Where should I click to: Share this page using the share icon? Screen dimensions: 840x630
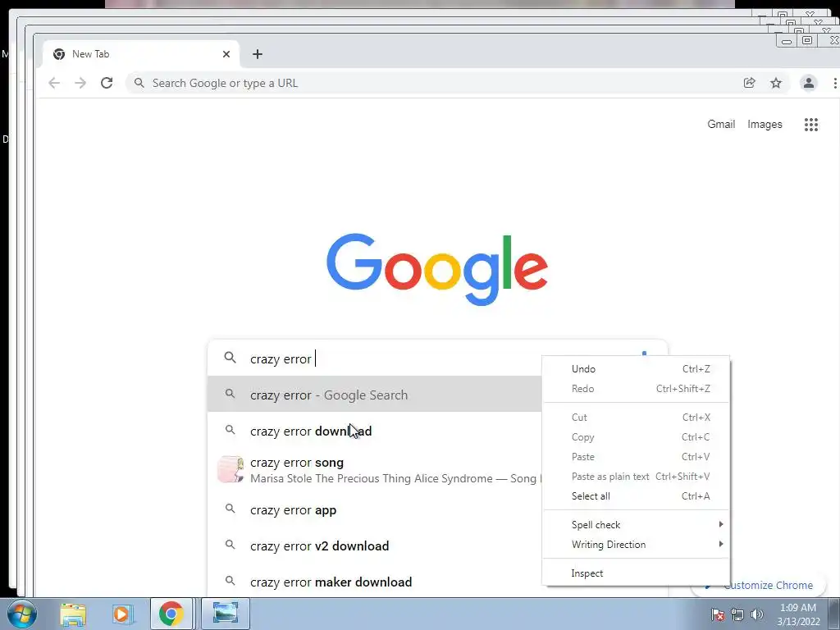point(750,83)
